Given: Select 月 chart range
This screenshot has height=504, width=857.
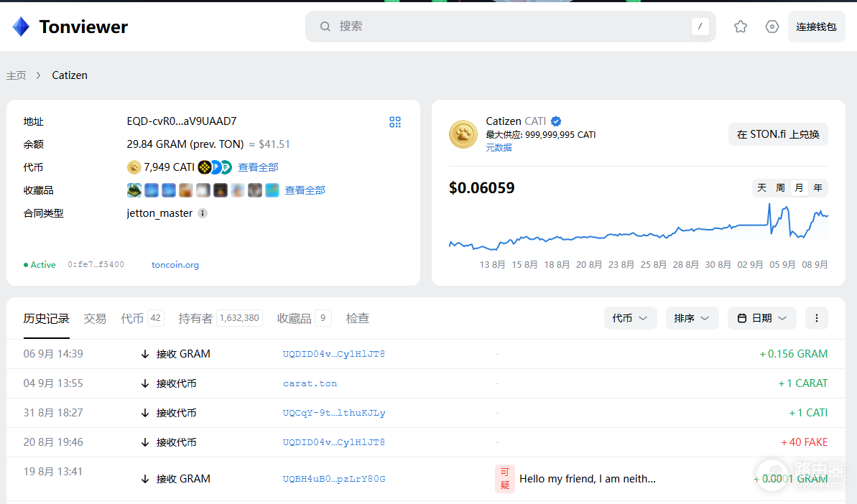Looking at the screenshot, I should click(799, 188).
